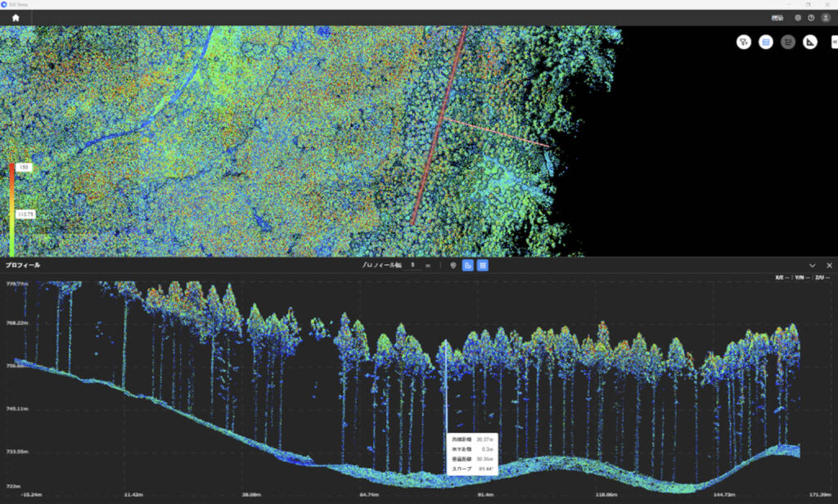The image size is (838, 504).
Task: Collapse the profile panel with chevron
Action: 812,265
